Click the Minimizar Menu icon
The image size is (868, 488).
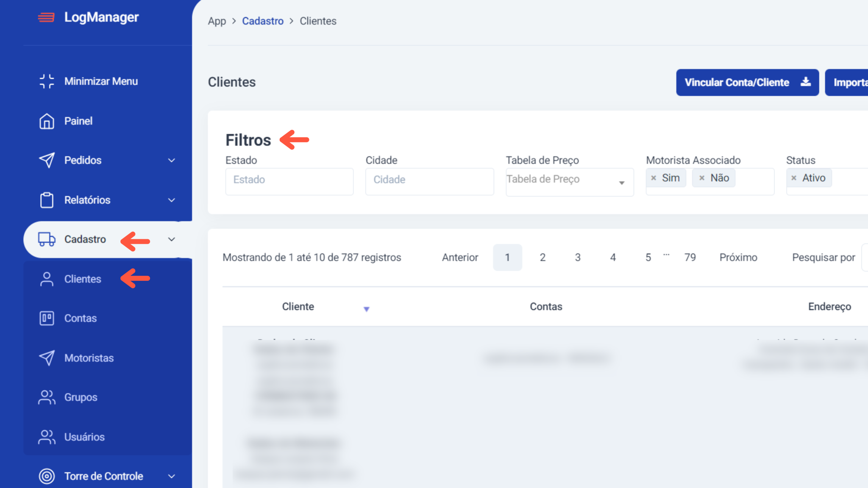click(x=47, y=81)
